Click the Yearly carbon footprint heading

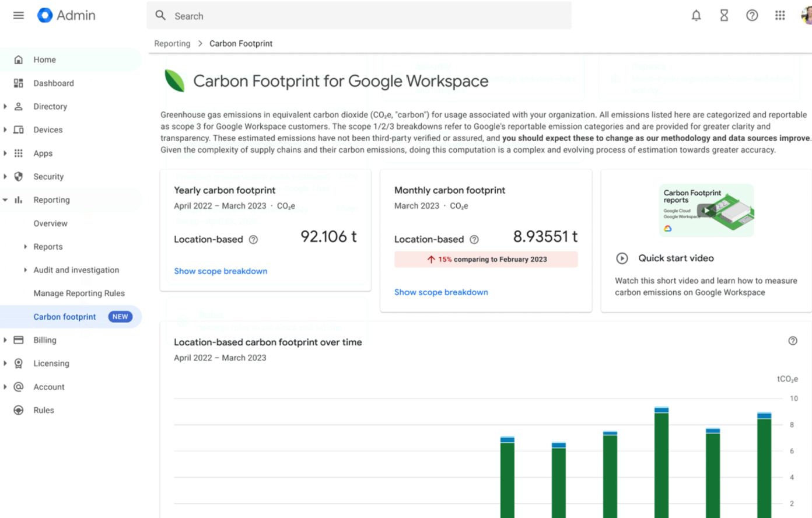[225, 190]
